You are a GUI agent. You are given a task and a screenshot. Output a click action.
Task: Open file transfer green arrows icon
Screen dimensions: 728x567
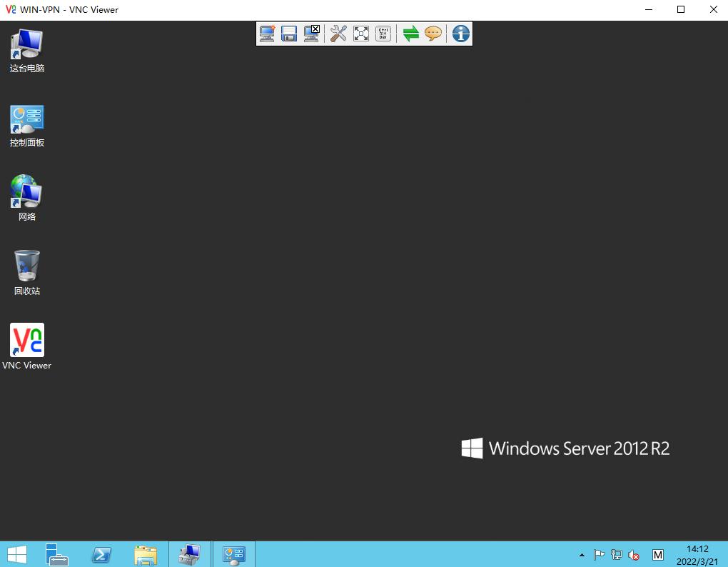[411, 34]
